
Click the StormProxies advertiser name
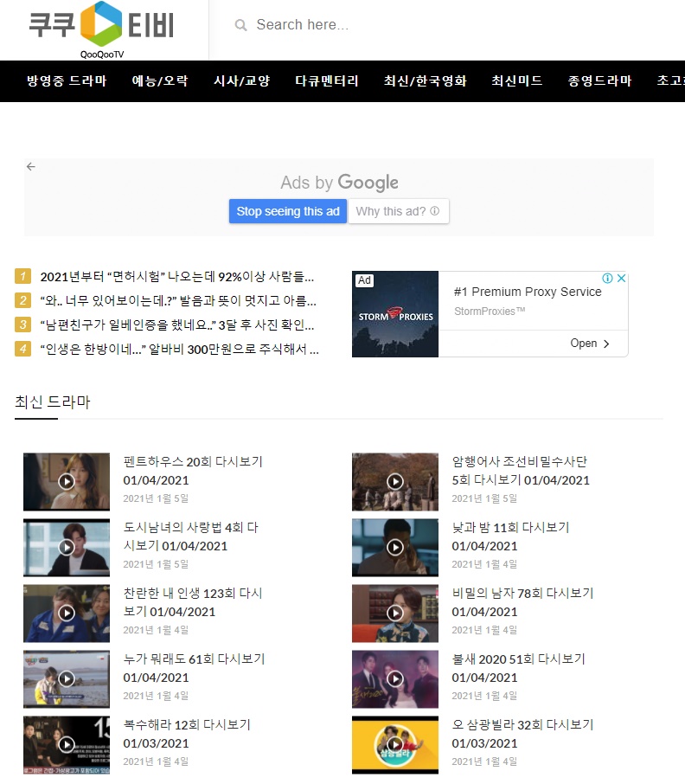490,311
